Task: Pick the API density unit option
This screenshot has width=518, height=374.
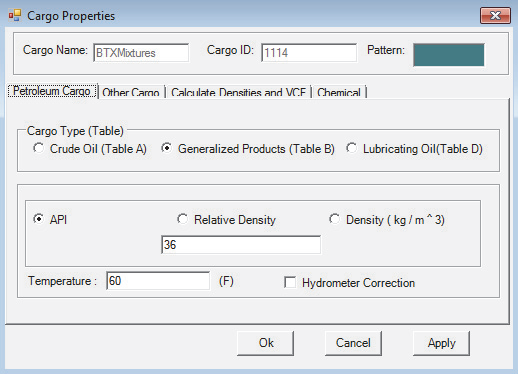Action: click(x=39, y=219)
